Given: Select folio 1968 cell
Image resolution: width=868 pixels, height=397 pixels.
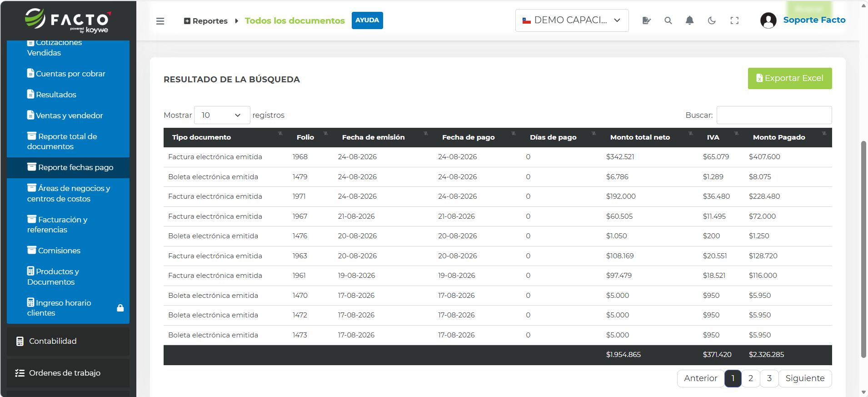Looking at the screenshot, I should click(300, 157).
